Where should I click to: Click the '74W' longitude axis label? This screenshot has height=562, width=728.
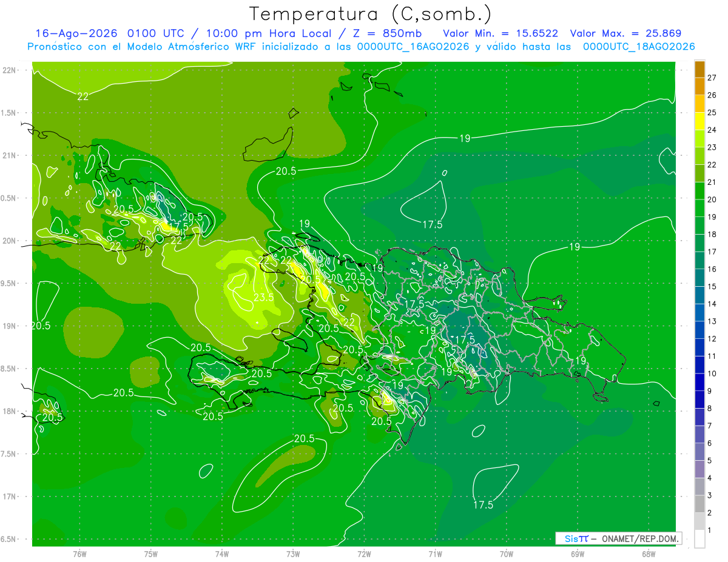click(222, 554)
